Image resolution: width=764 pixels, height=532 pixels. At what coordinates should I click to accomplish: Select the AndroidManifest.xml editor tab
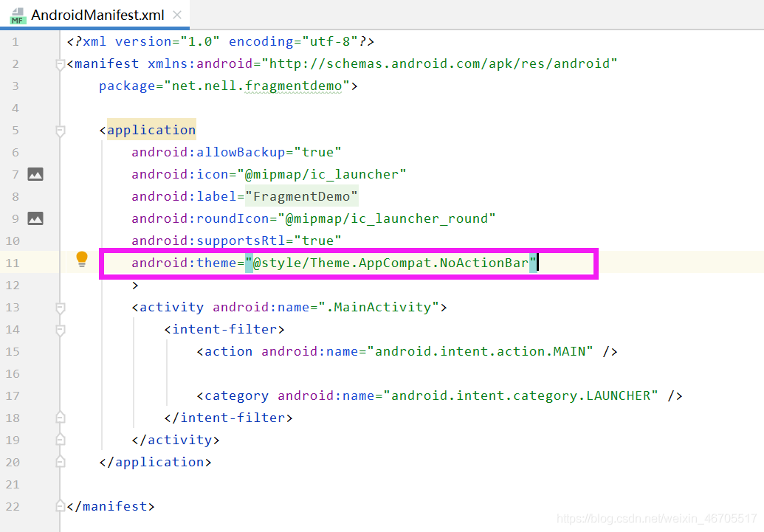95,15
